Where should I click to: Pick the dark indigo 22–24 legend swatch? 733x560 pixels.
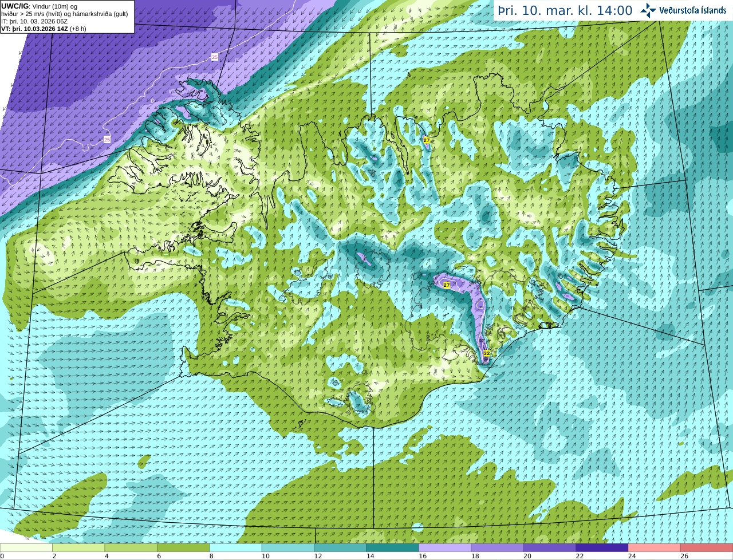pos(602,547)
